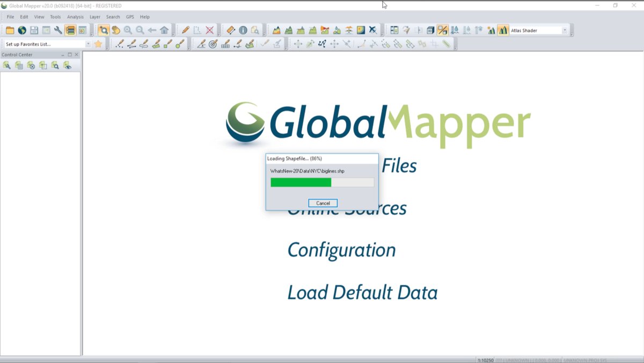
Task: Open the Atlas Shader dropdown
Action: [x=565, y=31]
